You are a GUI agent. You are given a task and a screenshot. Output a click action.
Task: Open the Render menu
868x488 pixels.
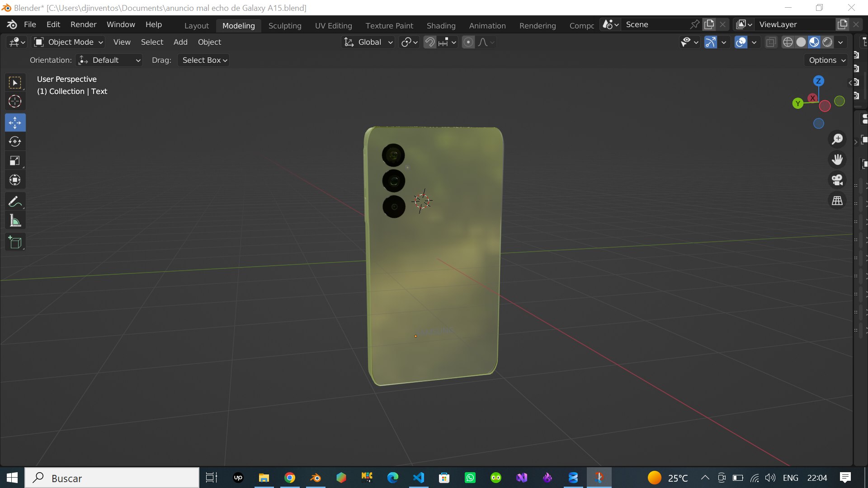coord(83,24)
